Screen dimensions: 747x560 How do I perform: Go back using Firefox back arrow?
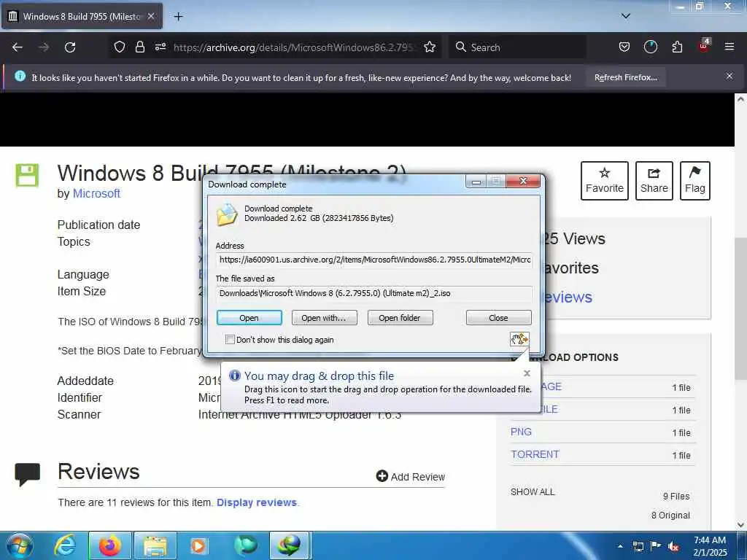click(18, 47)
